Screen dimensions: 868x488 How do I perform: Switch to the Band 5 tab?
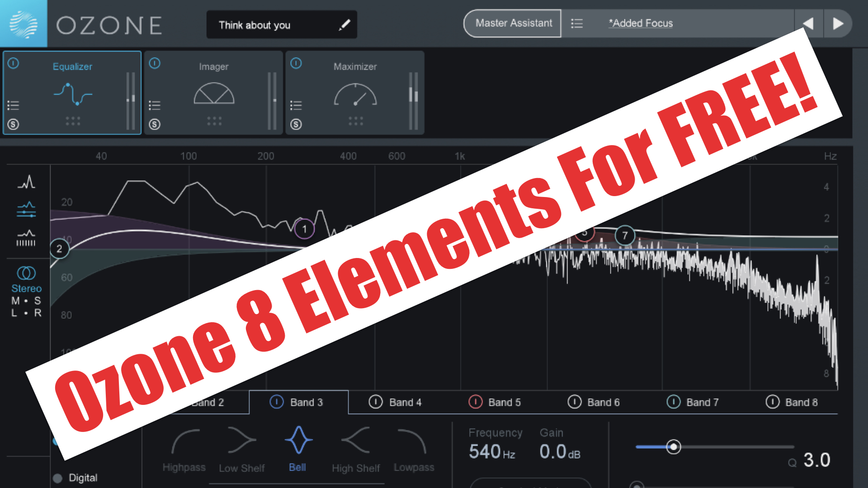504,402
